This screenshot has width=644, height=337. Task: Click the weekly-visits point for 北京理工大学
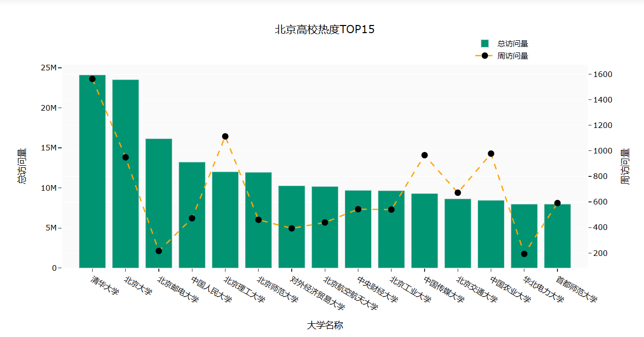coord(225,136)
